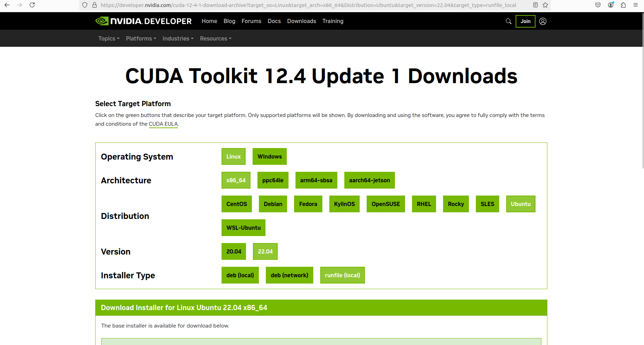Viewport: 644px width, 345px height.
Task: Click the Download Installer for Linux Ubuntu header
Action: click(321, 308)
